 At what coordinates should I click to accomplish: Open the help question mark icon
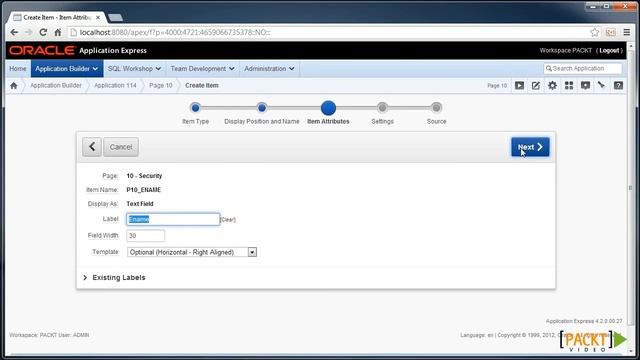[618, 85]
